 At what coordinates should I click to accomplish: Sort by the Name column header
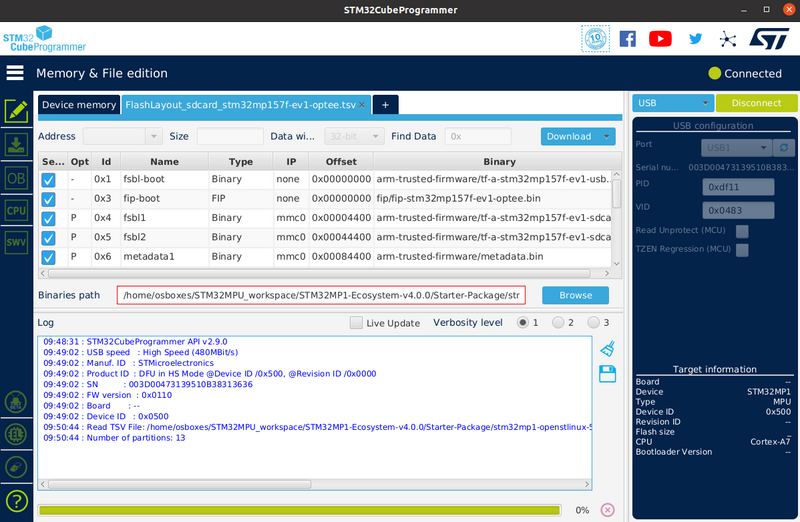coord(164,161)
